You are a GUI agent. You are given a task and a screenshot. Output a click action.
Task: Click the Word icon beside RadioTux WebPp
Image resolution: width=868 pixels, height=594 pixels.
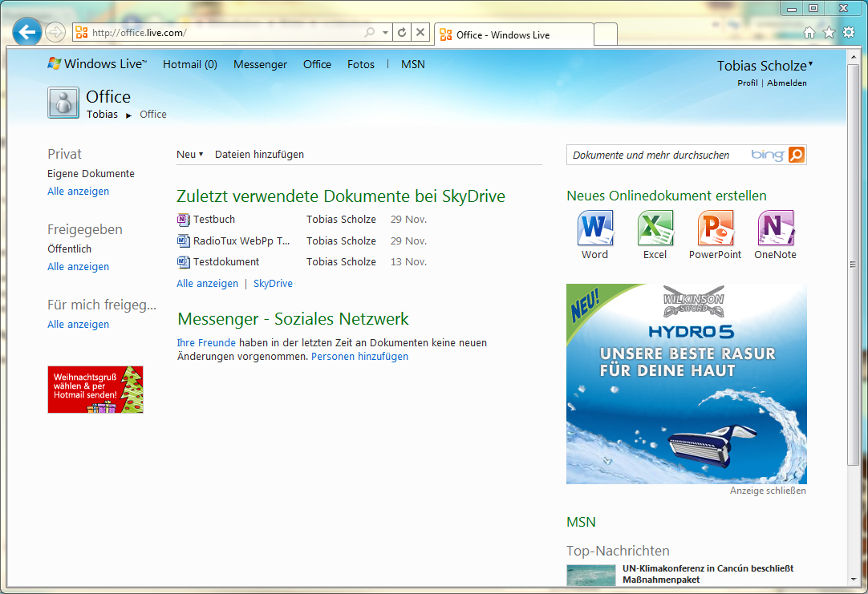(x=183, y=240)
